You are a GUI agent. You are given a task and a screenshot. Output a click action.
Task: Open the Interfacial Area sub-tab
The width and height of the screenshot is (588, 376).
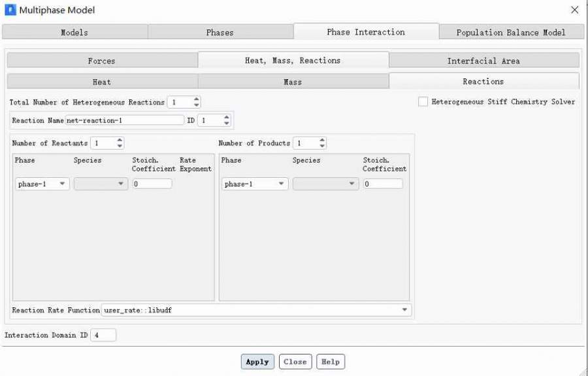483,61
